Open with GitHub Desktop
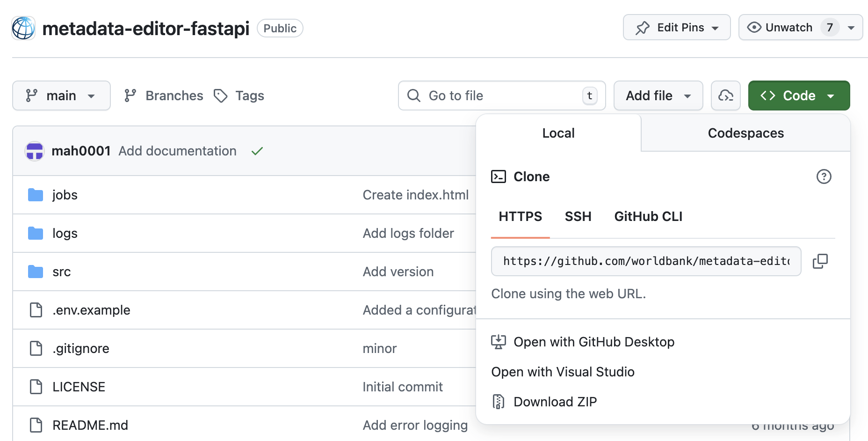The image size is (868, 441). tap(594, 342)
